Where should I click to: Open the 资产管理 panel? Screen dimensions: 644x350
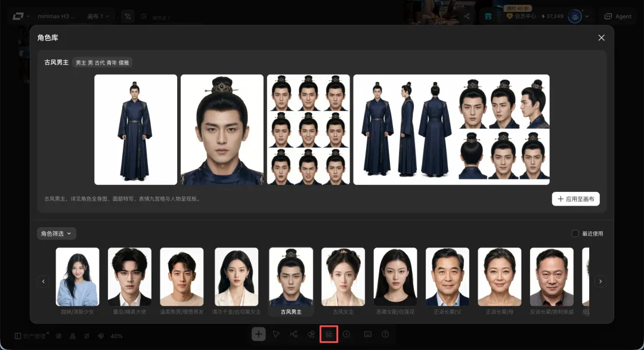click(30, 336)
